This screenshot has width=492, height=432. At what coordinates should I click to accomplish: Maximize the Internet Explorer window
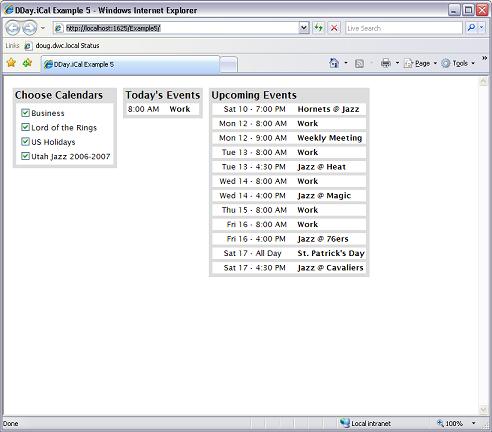tap(468, 10)
